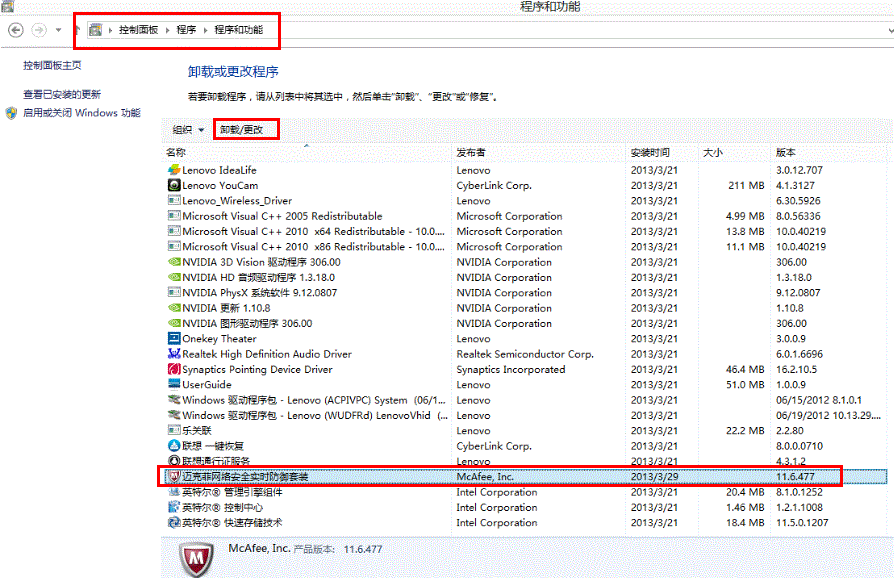The width and height of the screenshot is (894, 578).
Task: Click the NVIDIA PhysX system software icon
Action: (174, 292)
